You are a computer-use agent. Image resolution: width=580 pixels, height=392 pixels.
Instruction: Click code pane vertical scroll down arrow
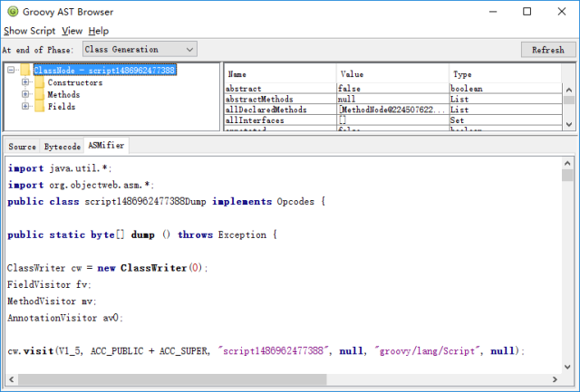[567, 367]
